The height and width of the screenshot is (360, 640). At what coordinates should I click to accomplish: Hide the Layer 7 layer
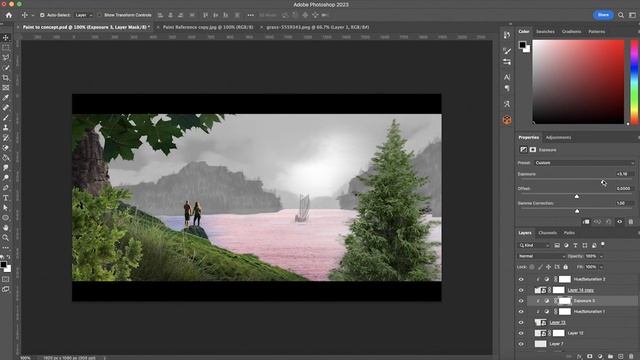pos(521,344)
